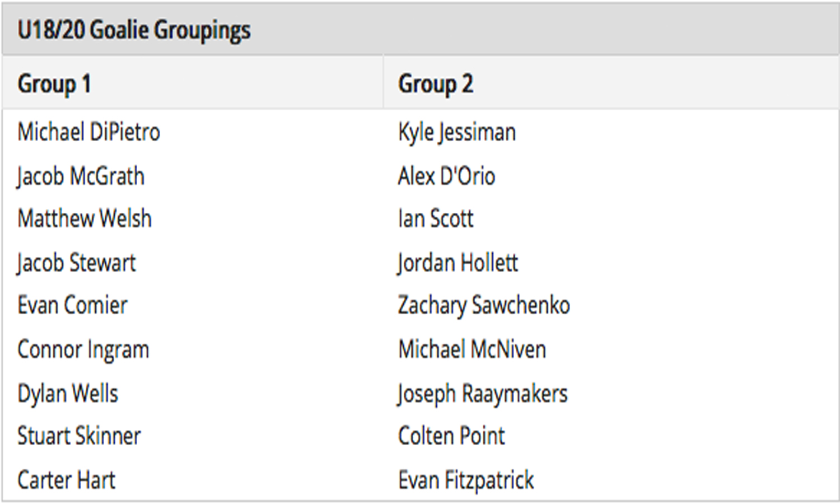
Task: Click on Alex D'Orio
Action: [446, 176]
